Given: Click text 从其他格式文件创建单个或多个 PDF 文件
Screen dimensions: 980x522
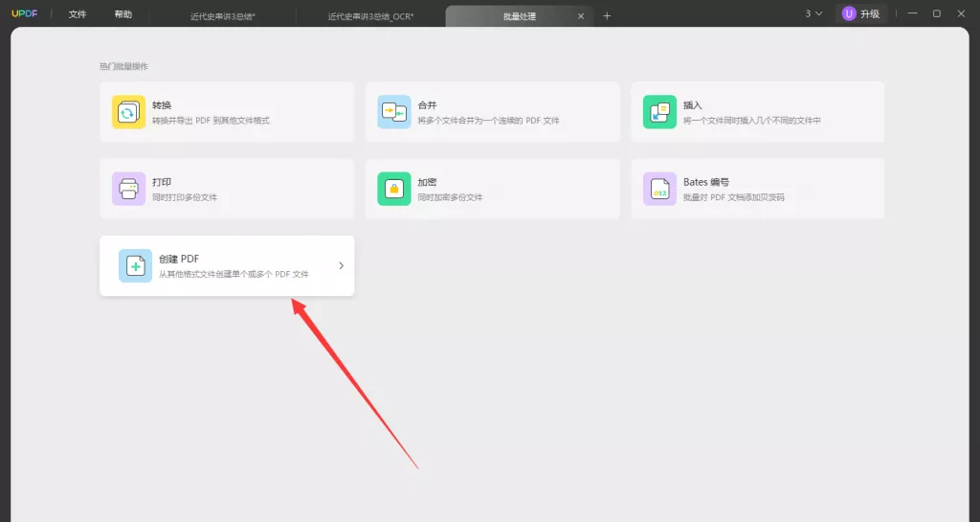Looking at the screenshot, I should (x=234, y=274).
